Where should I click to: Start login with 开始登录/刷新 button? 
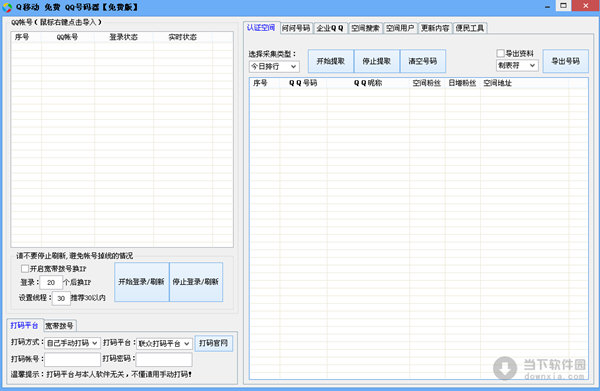(142, 282)
